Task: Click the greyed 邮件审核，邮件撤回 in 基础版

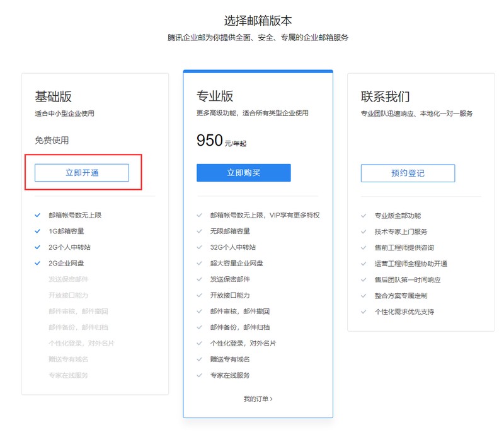Action: [78, 311]
